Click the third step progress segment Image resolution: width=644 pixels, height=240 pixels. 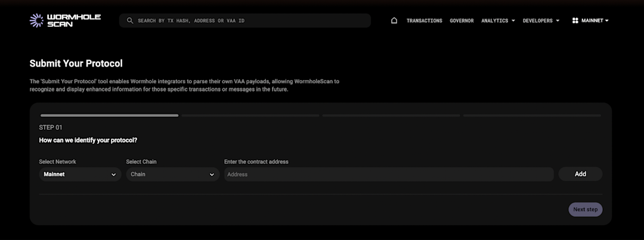[x=391, y=116]
